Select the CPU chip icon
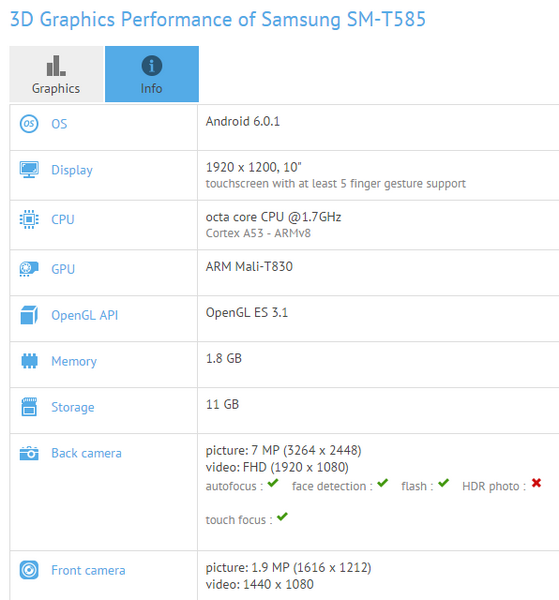The image size is (559, 600). click(x=29, y=219)
